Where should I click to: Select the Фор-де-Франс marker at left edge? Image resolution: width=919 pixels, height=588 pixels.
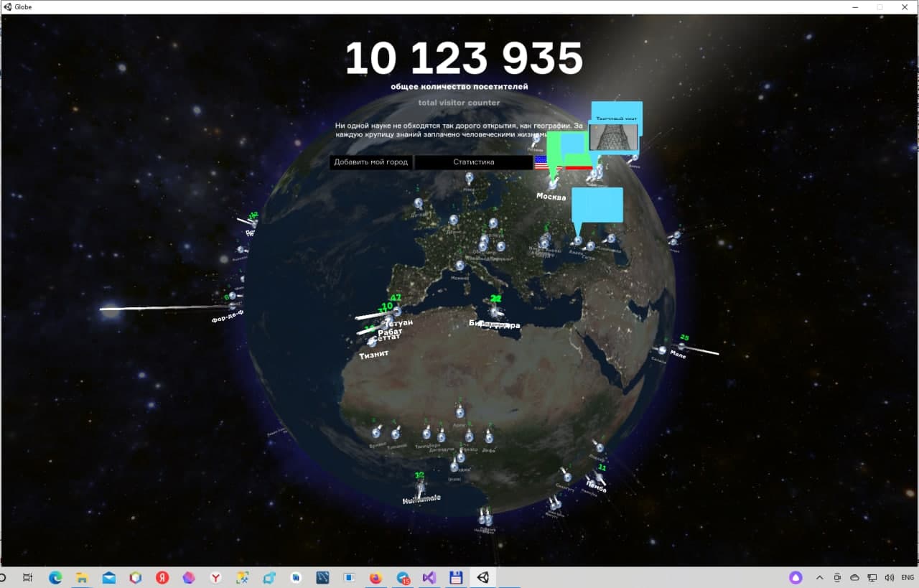[231, 307]
